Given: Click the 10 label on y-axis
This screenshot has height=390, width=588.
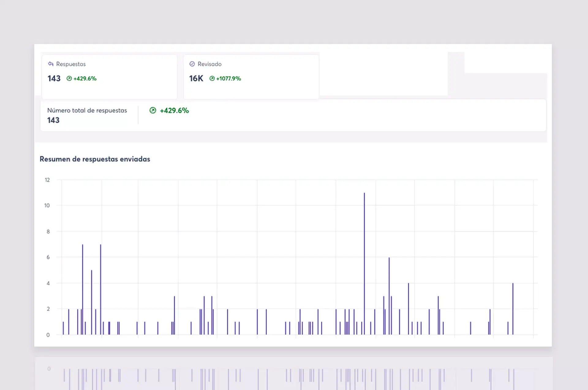Looking at the screenshot, I should [47, 206].
